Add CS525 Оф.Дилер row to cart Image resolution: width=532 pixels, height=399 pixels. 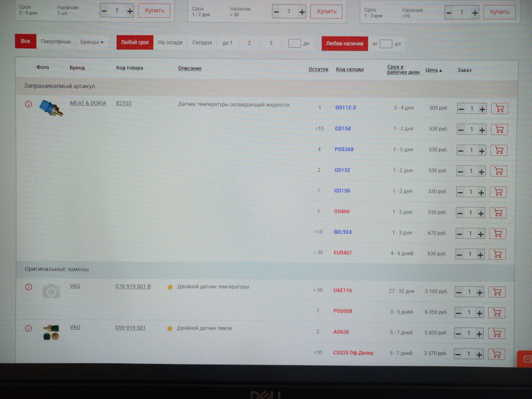(x=497, y=354)
